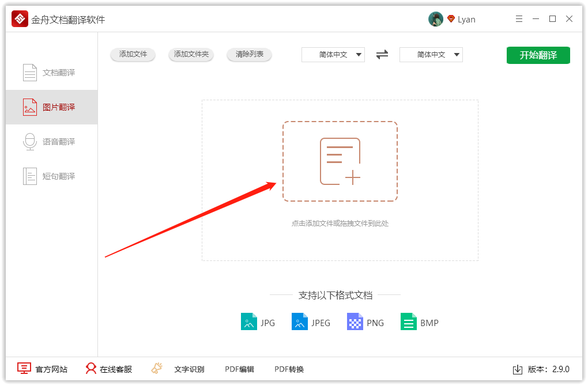
Task: Click the username Lyan
Action: (466, 20)
